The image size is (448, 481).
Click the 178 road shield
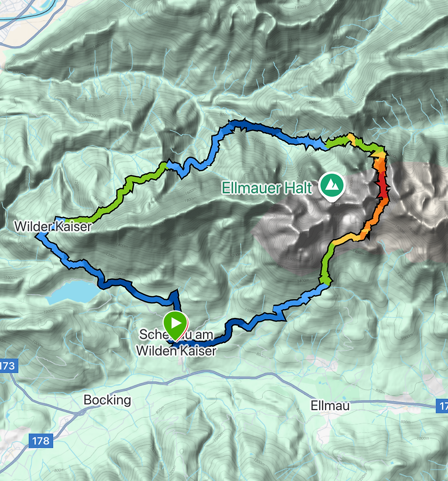click(41, 441)
